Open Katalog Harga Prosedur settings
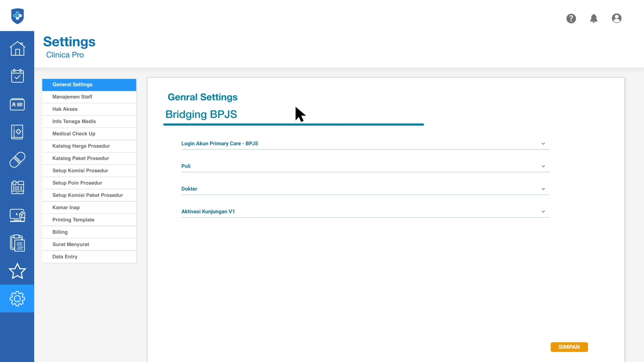 [x=81, y=146]
